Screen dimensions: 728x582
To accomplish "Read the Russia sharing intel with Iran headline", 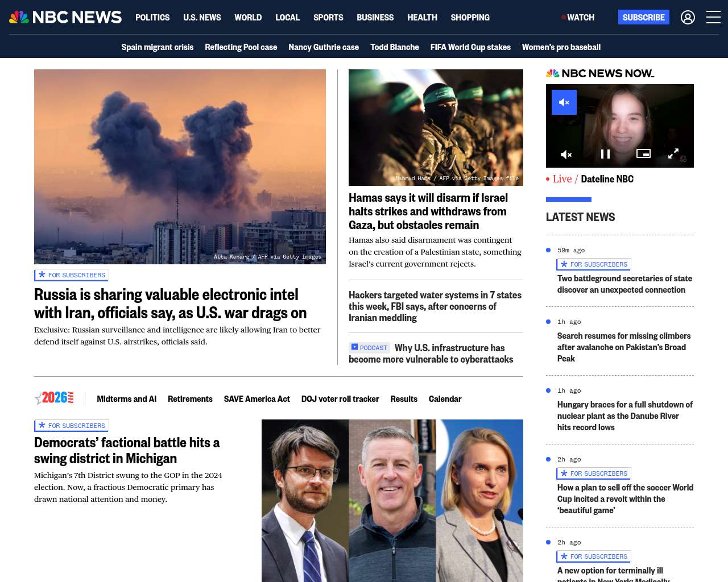I will [x=171, y=304].
